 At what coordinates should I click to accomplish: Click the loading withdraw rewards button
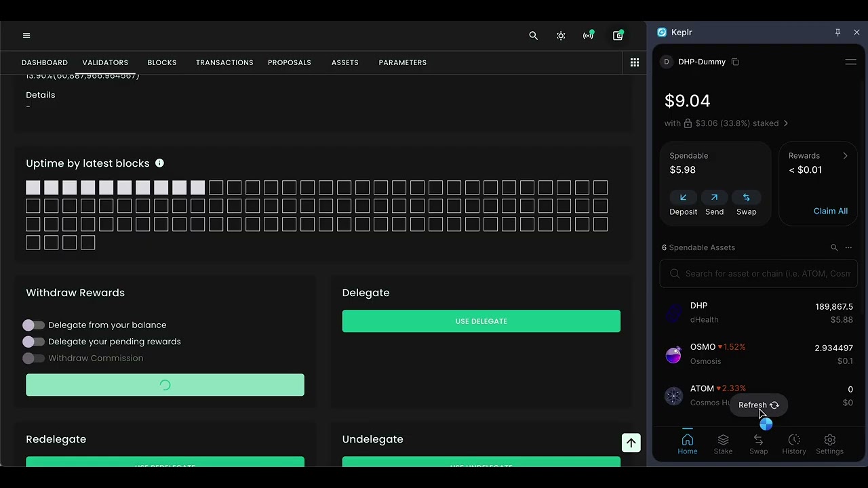click(165, 385)
